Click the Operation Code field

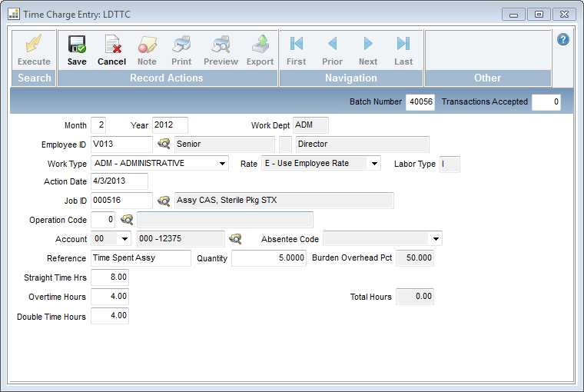[103, 220]
